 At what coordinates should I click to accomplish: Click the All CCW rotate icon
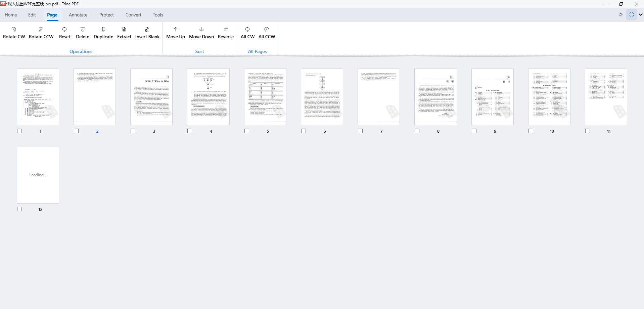click(x=267, y=29)
